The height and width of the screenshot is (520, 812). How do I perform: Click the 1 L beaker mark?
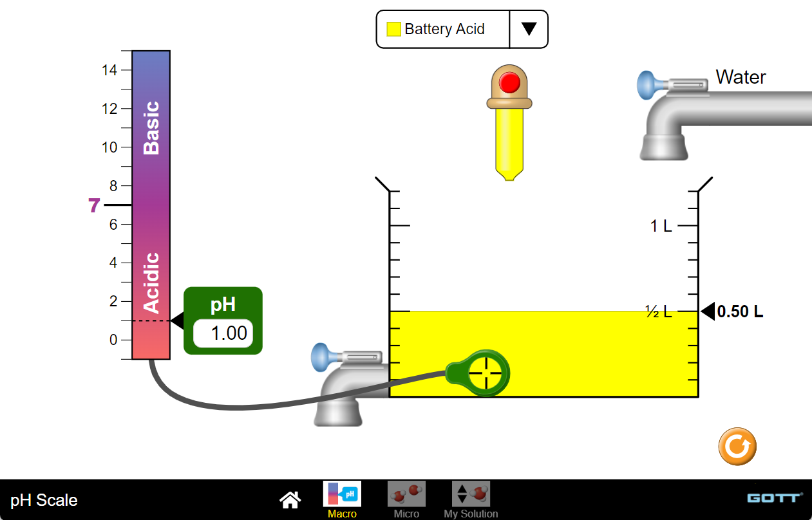tap(661, 226)
